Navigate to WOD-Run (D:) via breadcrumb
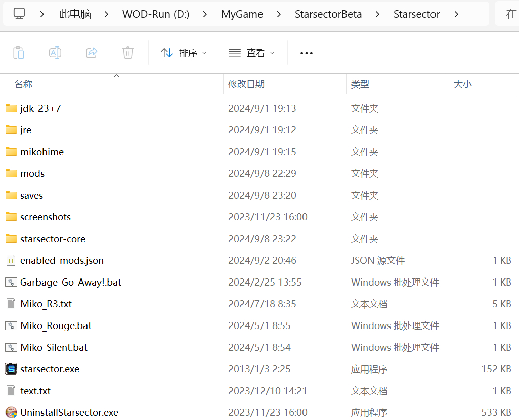 (155, 14)
